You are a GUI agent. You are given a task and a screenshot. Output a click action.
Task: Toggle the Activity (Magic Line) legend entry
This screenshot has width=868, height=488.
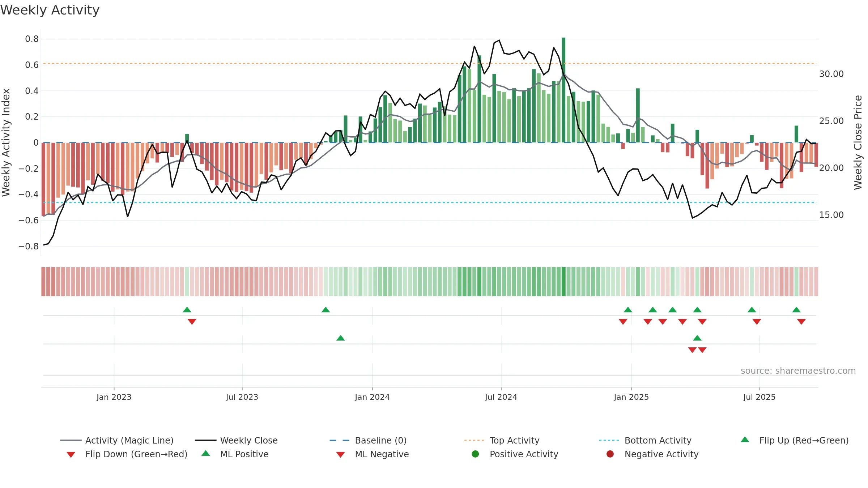coord(117,440)
